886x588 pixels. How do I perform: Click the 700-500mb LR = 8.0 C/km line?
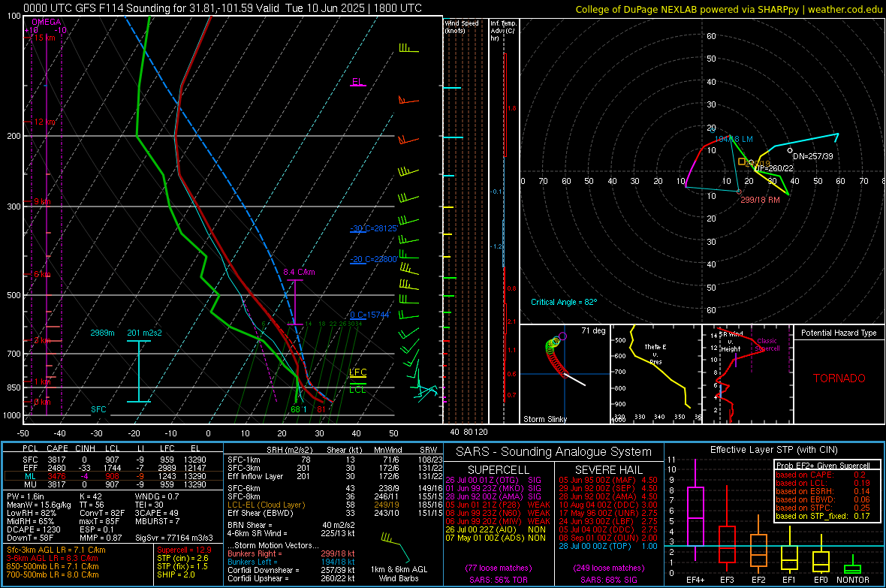tap(53, 575)
